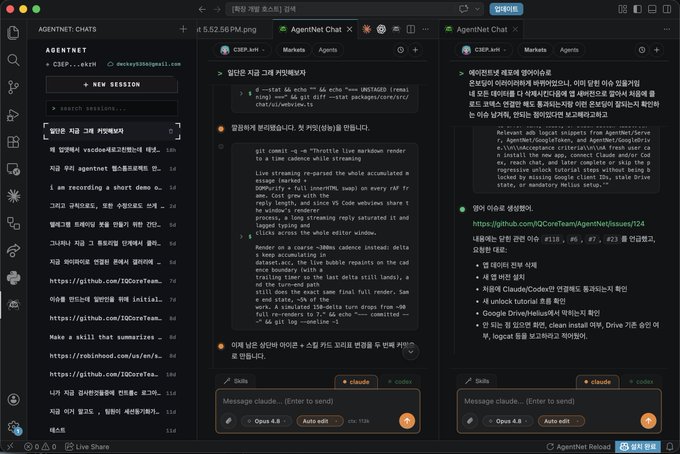Image resolution: width=680 pixels, height=454 pixels.
Task: Open the Manage gear menu
Action: pyautogui.click(x=13, y=427)
